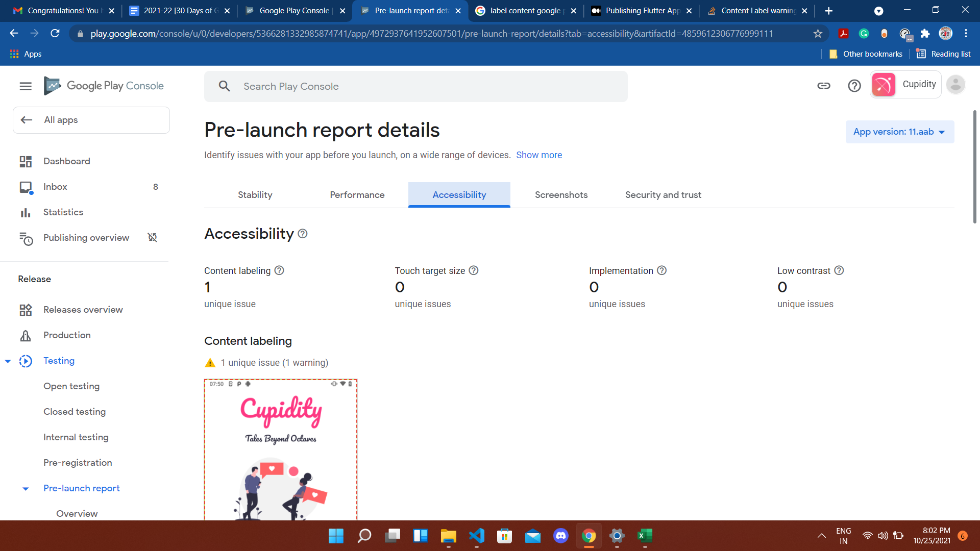Viewport: 980px width, 551px height.
Task: Open the hamburger navigation menu
Action: [26, 86]
